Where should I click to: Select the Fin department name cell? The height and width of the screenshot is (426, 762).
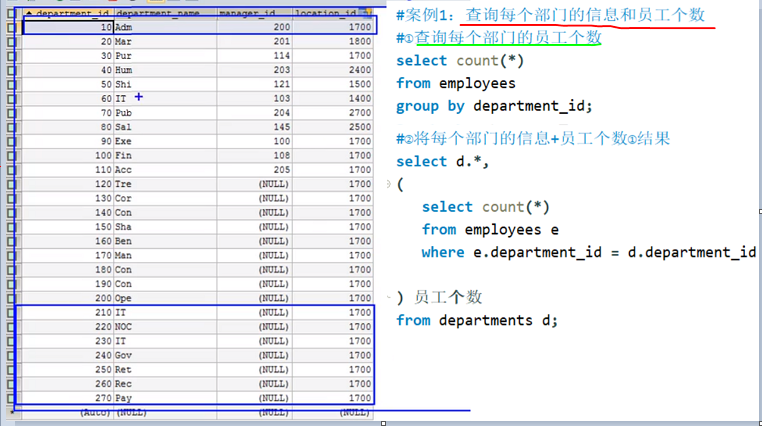165,155
